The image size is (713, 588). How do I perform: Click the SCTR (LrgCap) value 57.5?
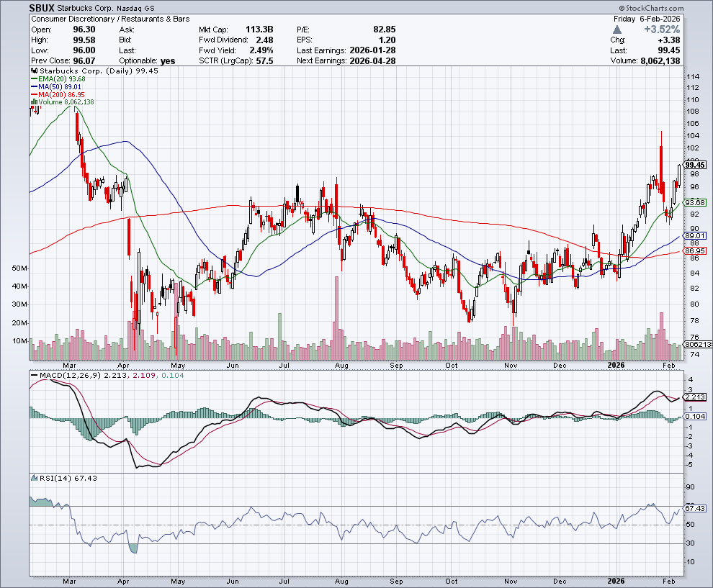click(264, 61)
